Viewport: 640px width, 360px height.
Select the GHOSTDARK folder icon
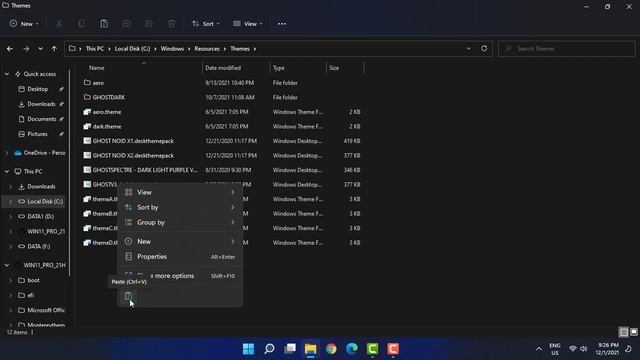pos(87,97)
